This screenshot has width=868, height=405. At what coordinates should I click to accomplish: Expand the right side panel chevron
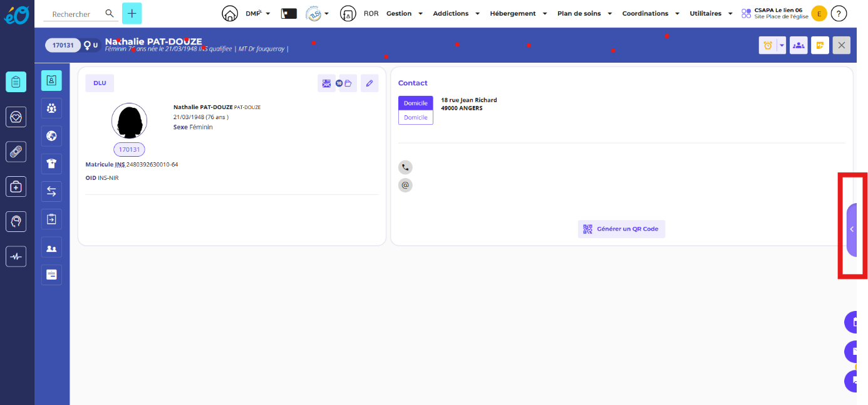[852, 229]
